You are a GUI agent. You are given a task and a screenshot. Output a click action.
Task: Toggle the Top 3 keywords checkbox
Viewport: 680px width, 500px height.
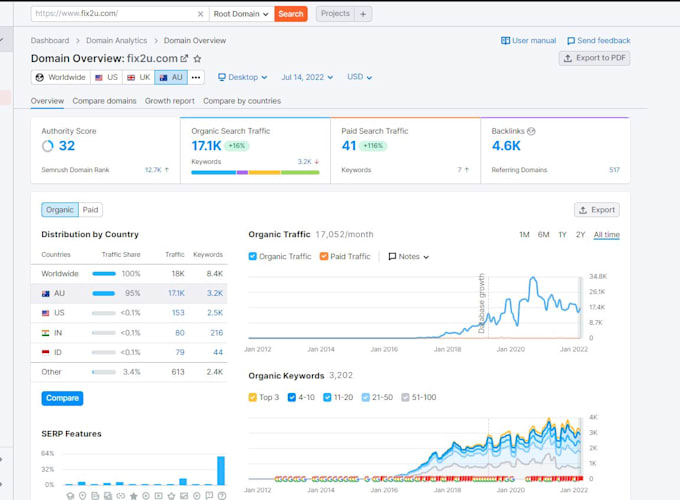point(252,397)
